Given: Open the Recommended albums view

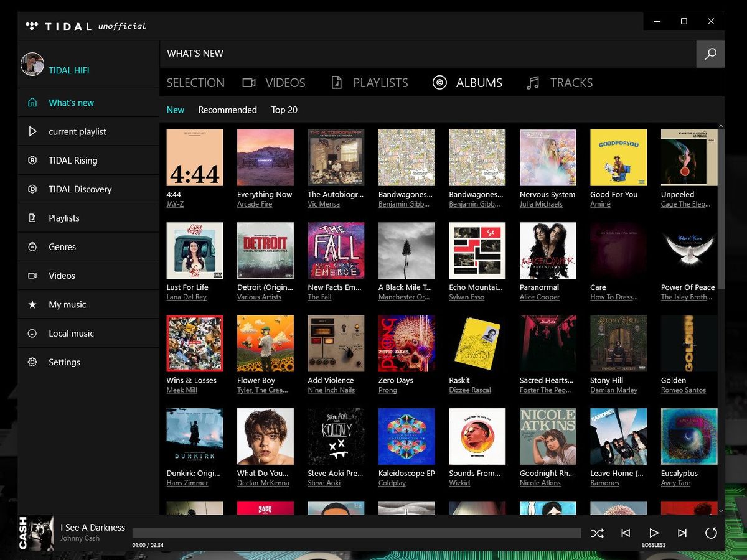Looking at the screenshot, I should point(227,110).
